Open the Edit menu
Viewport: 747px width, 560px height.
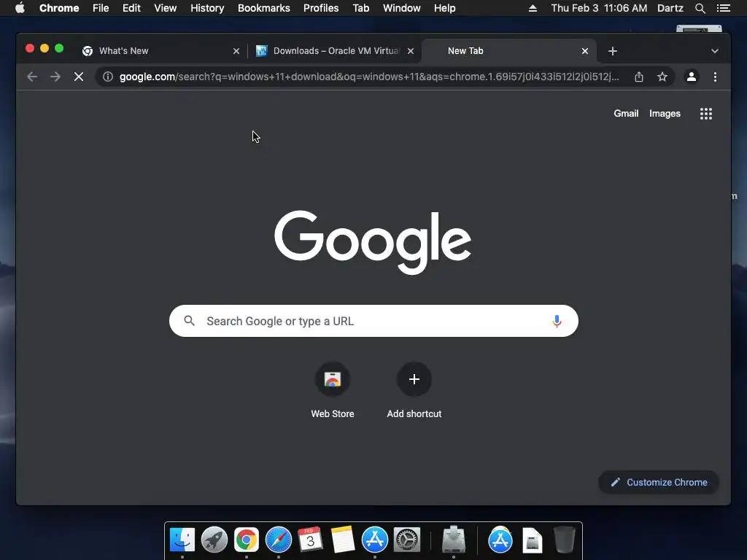(131, 8)
